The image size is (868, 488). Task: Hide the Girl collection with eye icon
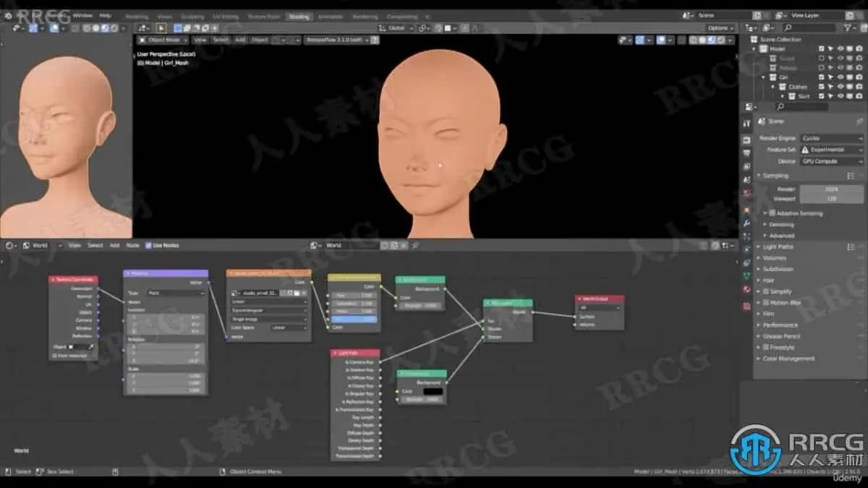tap(841, 77)
